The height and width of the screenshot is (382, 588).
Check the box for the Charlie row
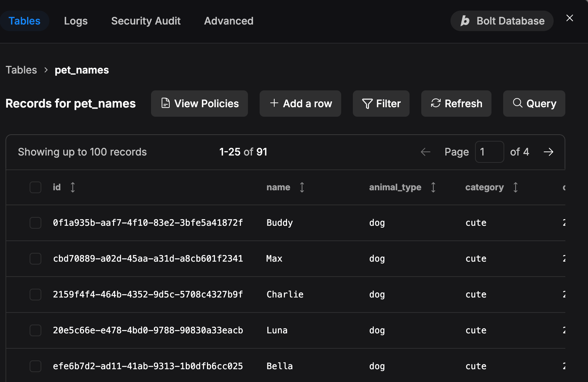pyautogui.click(x=35, y=295)
